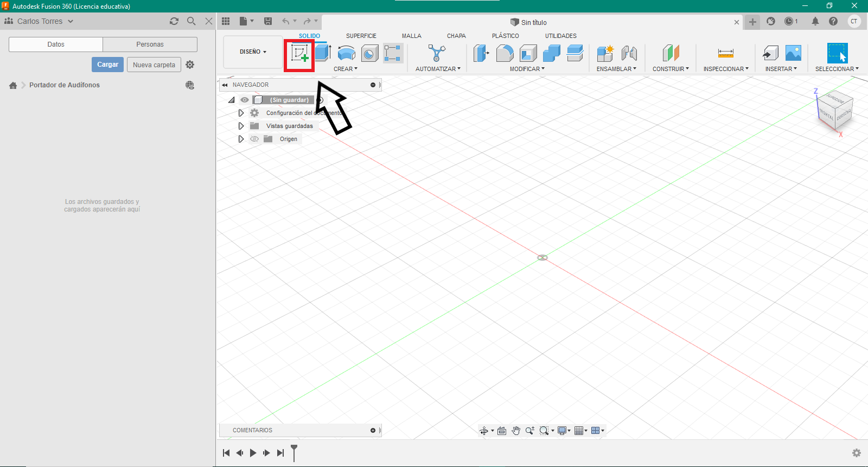Switch to the Utilidades tab
The image size is (868, 467).
(x=561, y=36)
